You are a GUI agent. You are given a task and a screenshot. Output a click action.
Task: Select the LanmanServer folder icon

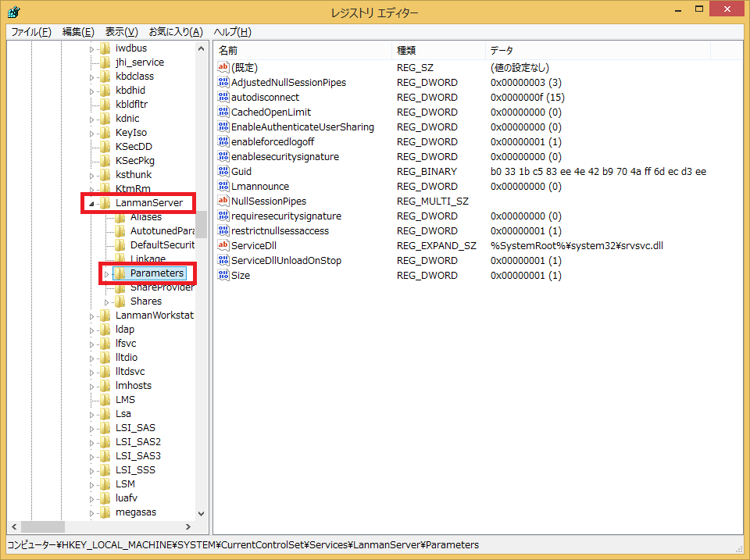click(x=105, y=203)
